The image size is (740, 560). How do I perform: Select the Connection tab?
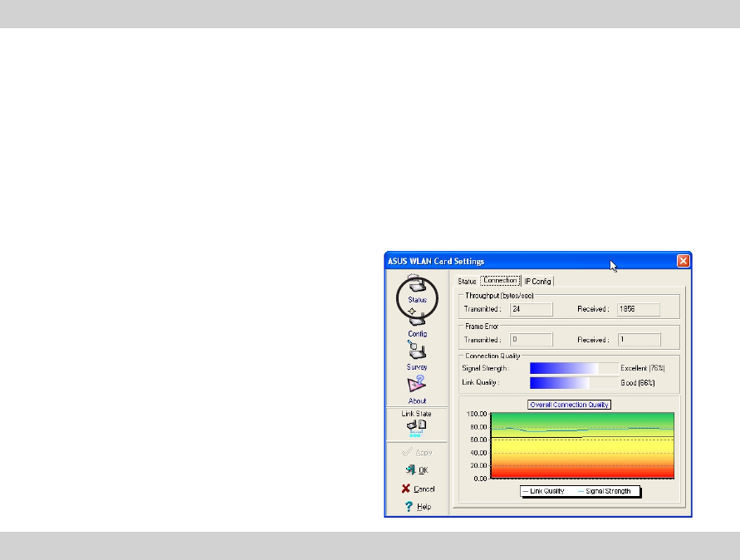click(x=500, y=281)
